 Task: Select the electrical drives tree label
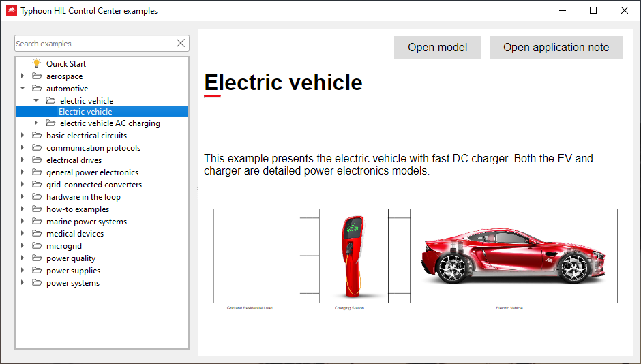pos(74,160)
